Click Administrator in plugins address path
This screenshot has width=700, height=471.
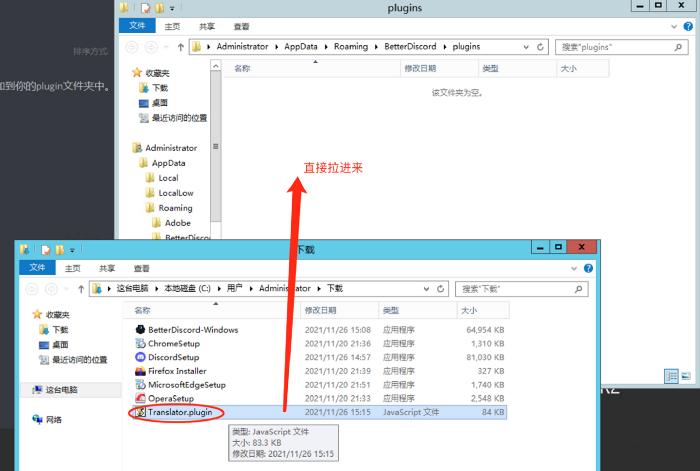242,46
